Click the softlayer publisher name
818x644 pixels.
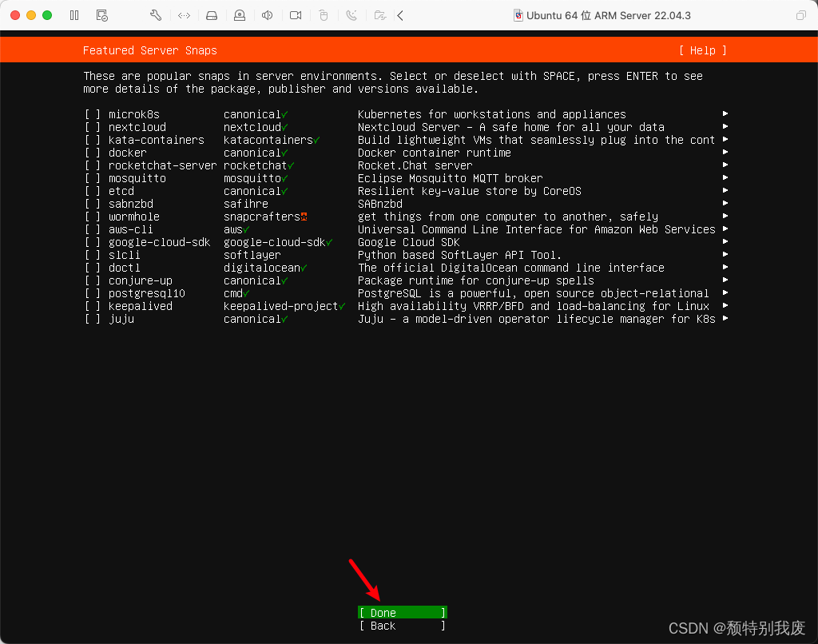click(x=252, y=255)
